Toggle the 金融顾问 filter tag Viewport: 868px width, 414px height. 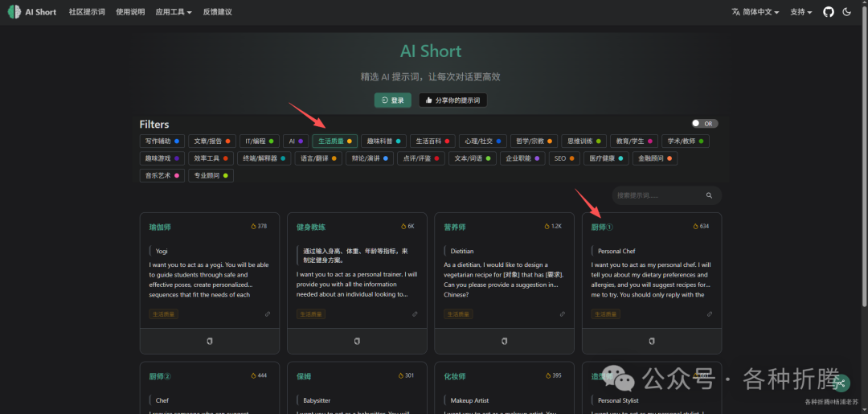tap(655, 158)
